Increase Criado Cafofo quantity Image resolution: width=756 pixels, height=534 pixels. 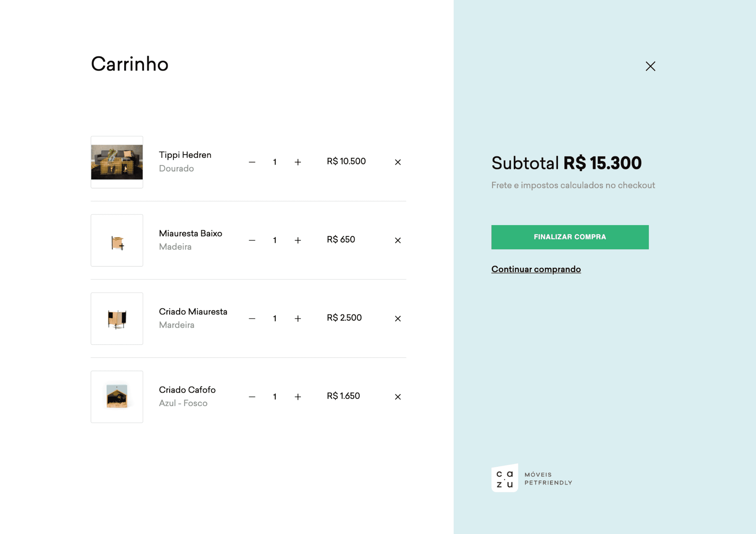pos(298,397)
